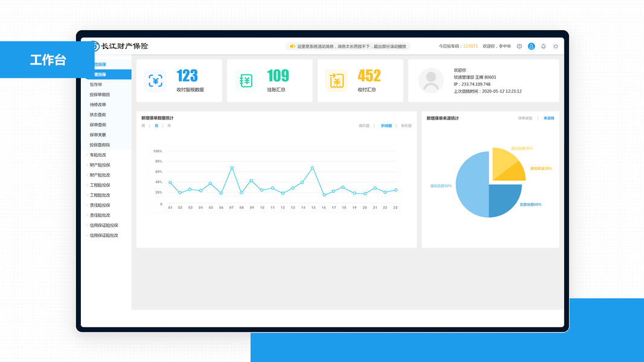The width and height of the screenshot is (644, 362).
Task: Expand 车险批改 in the sidebar
Action: click(98, 154)
